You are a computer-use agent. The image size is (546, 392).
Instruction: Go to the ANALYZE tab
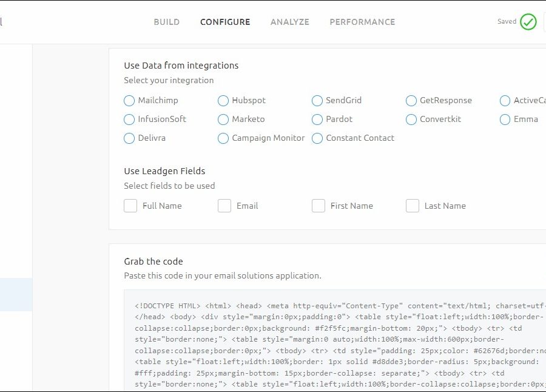pos(289,22)
